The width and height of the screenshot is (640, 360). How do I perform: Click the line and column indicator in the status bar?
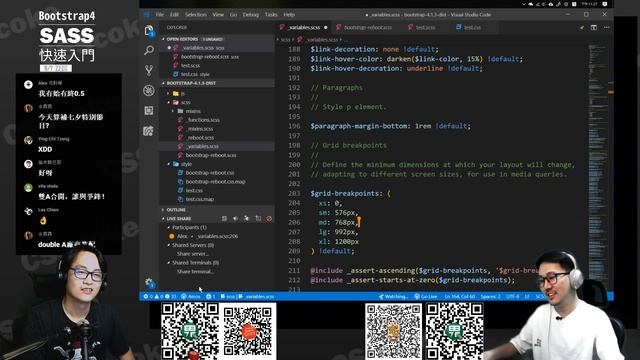click(460, 297)
